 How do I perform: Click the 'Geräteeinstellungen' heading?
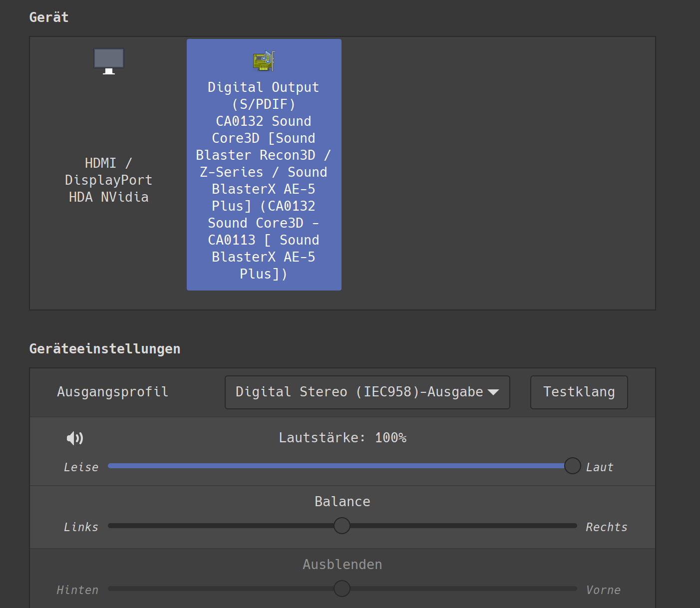pyautogui.click(x=105, y=349)
